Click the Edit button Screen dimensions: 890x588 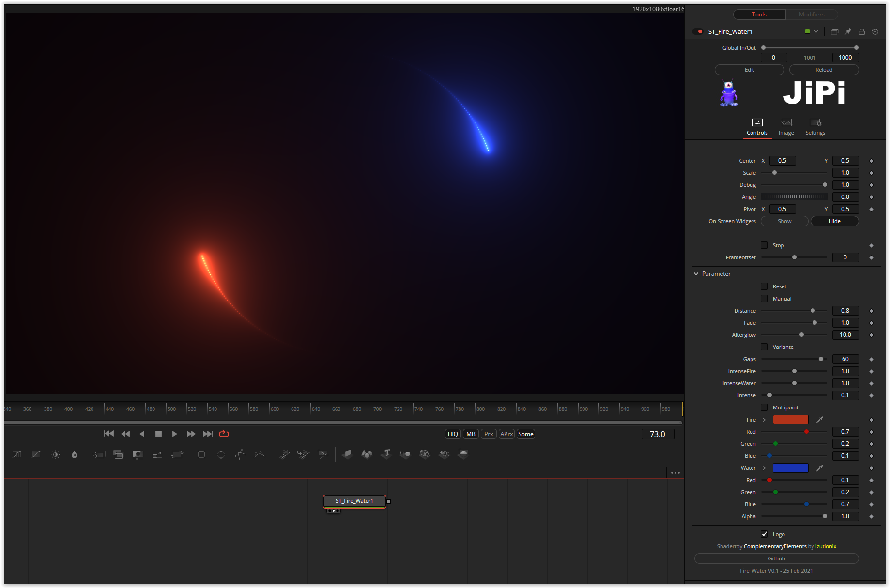pyautogui.click(x=750, y=70)
